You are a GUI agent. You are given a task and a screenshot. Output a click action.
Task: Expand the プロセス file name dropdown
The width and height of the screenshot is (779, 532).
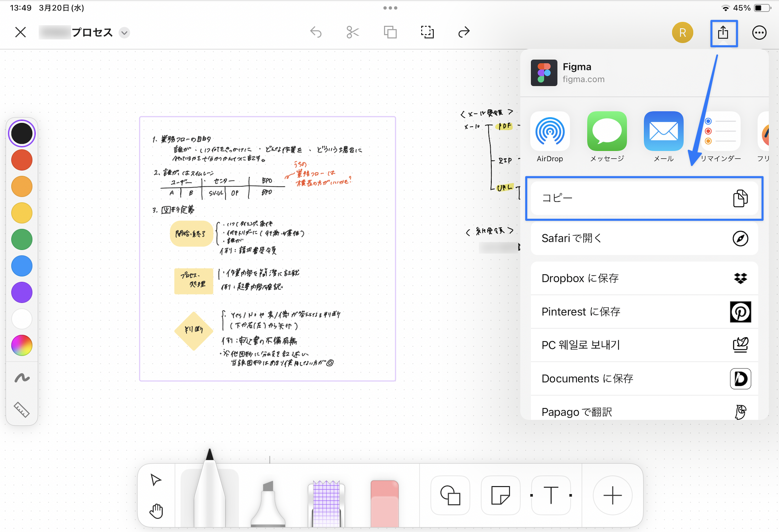(x=124, y=33)
